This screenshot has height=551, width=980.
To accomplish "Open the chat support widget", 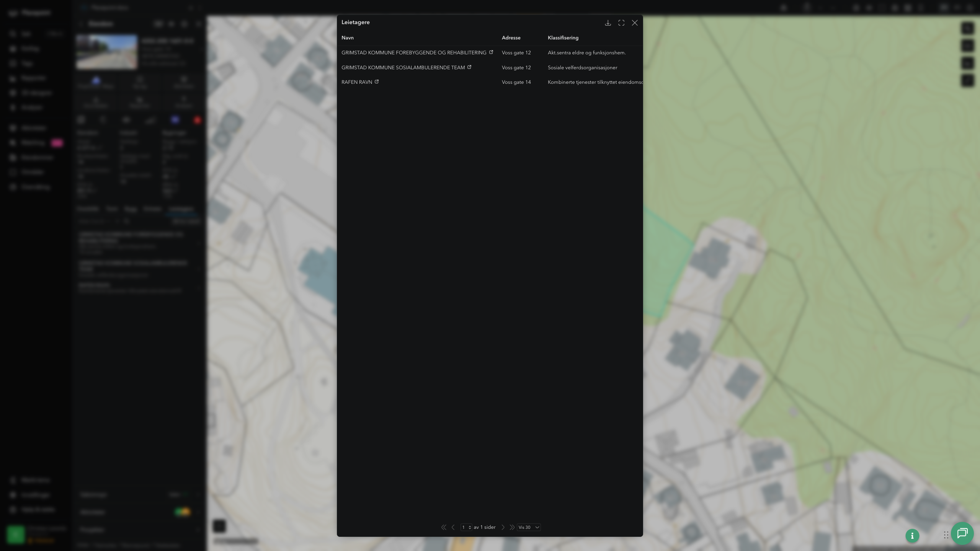I will tap(962, 533).
